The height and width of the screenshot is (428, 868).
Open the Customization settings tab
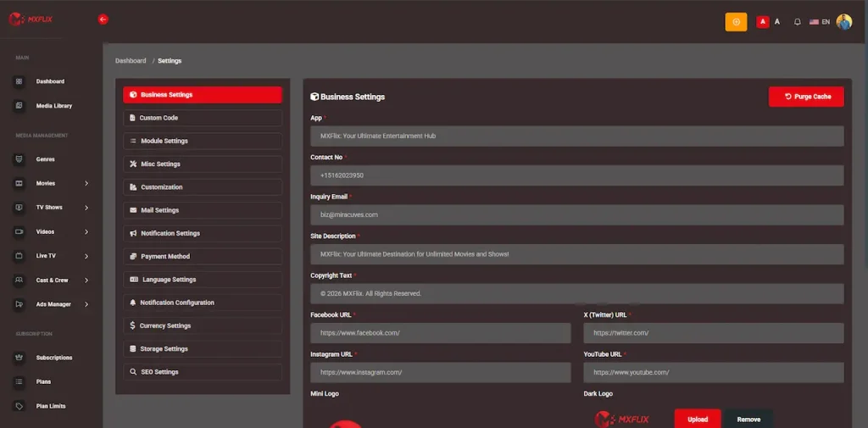(x=203, y=187)
